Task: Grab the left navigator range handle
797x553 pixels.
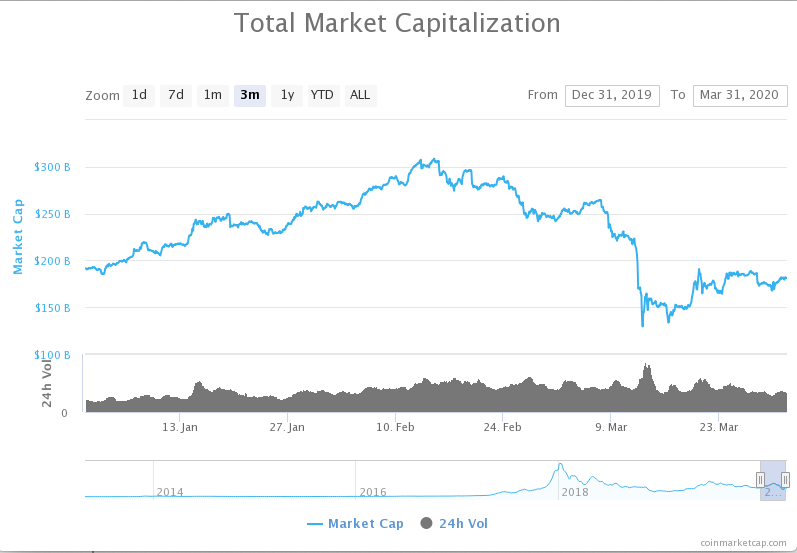Action: coord(760,479)
